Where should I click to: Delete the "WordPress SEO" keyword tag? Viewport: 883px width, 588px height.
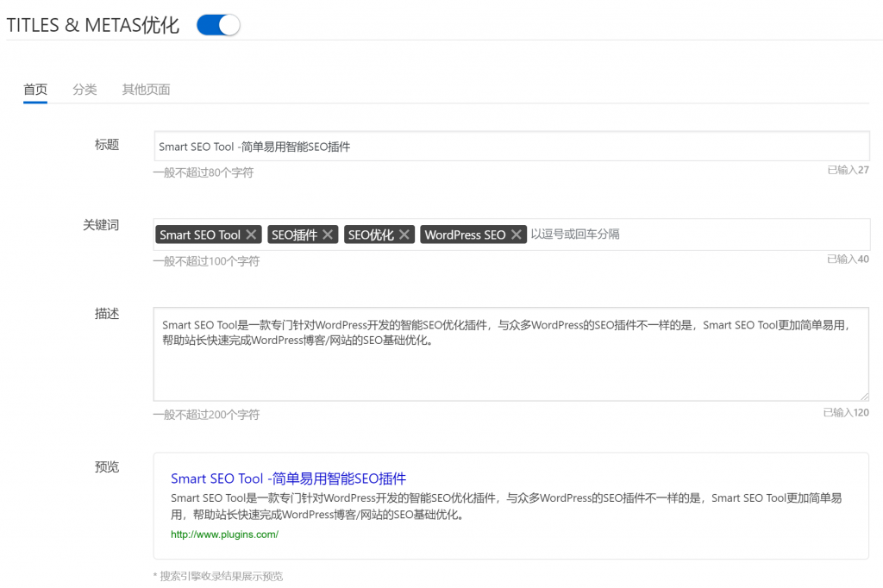coord(516,234)
